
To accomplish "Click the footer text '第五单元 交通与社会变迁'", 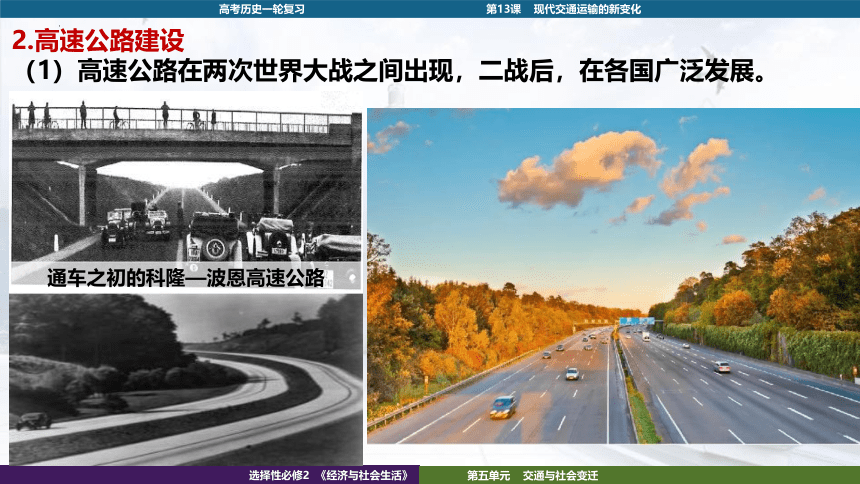I will (532, 475).
